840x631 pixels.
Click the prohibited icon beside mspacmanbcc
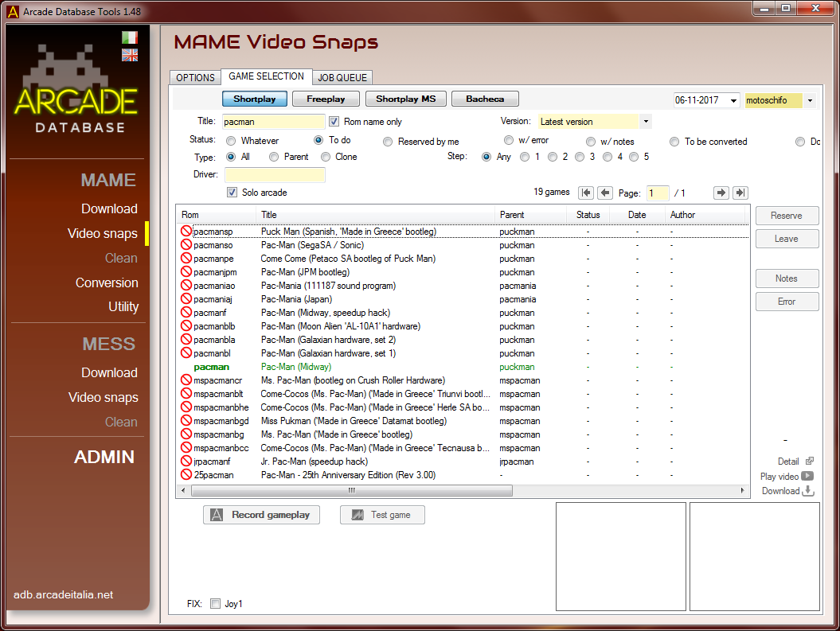pos(186,447)
